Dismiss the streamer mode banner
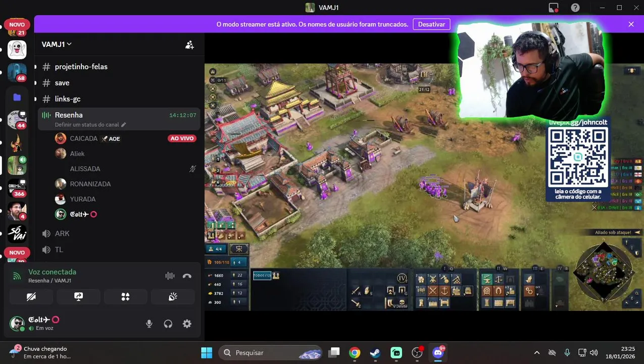The image size is (644, 364). tap(631, 24)
